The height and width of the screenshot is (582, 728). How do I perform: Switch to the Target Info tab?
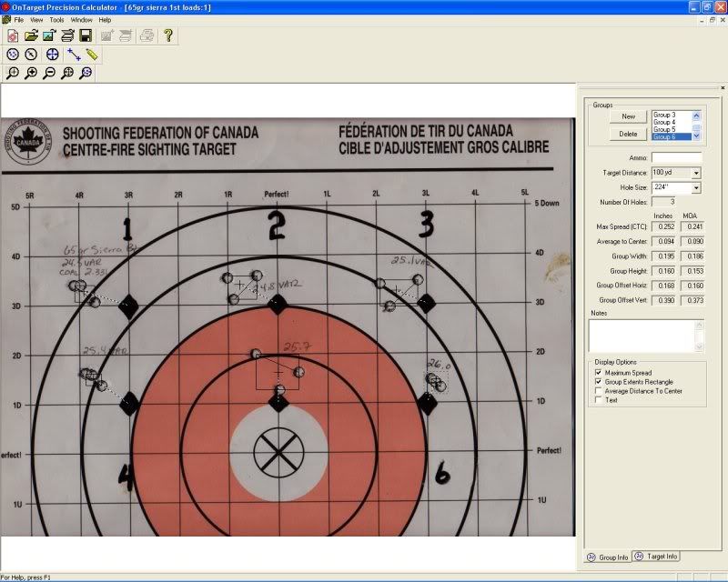pos(656,556)
